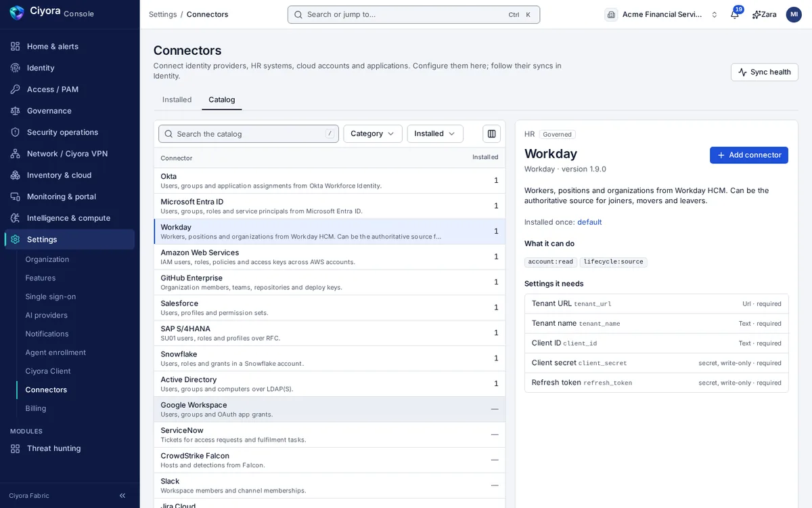Image resolution: width=812 pixels, height=508 pixels.
Task: Click the Network / Ciyora VPN icon
Action: click(x=15, y=154)
